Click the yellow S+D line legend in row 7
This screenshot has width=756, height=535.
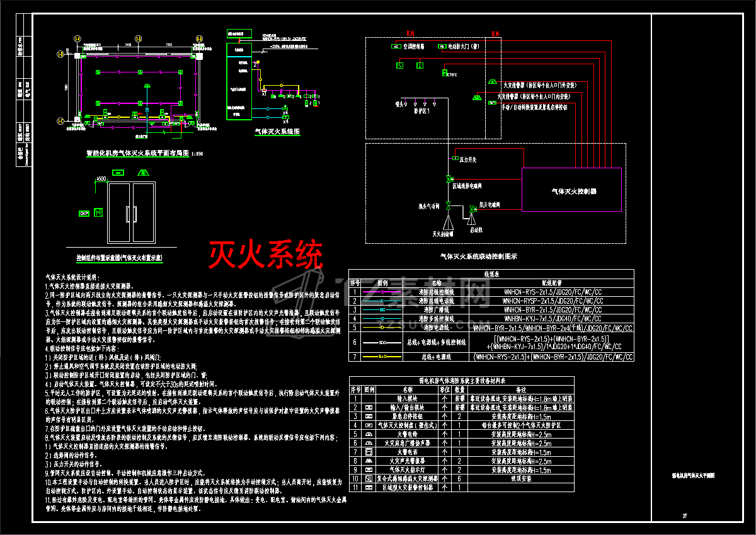point(383,357)
